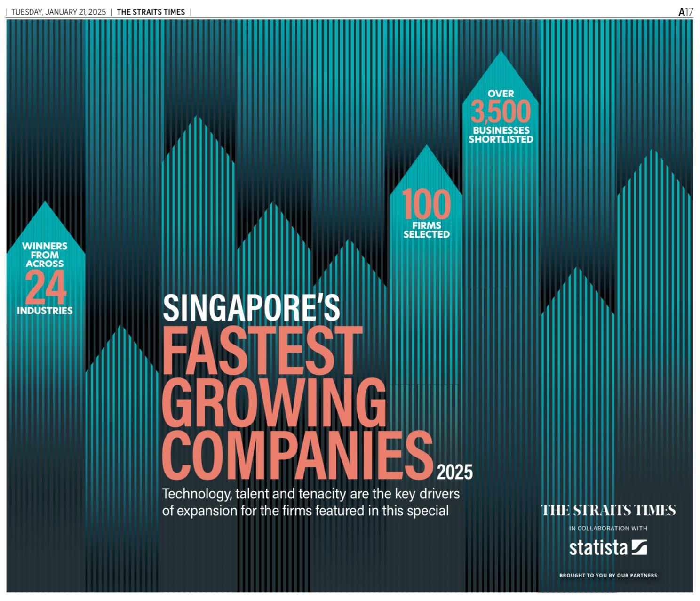
Task: Click the 'FIRMS SELECTED' caption
Action: (x=426, y=230)
